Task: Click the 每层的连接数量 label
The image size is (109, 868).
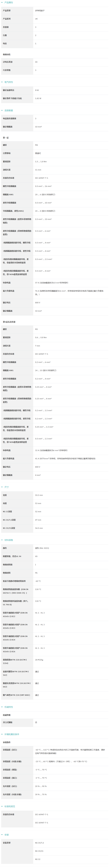Action: [x=10, y=119]
